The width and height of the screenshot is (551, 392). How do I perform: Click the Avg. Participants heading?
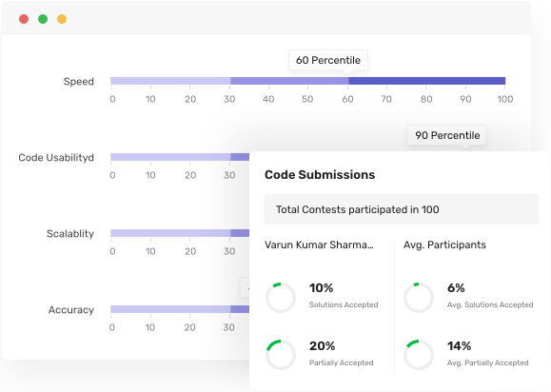click(x=444, y=245)
